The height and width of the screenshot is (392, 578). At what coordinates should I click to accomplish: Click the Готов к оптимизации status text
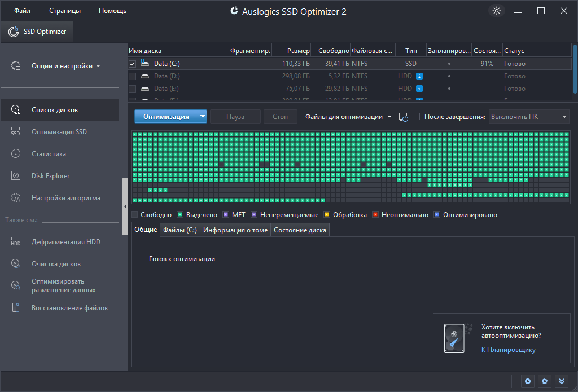click(x=182, y=259)
